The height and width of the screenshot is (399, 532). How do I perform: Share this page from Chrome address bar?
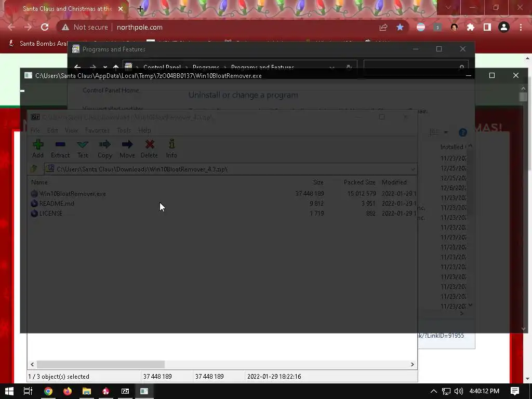click(x=383, y=27)
